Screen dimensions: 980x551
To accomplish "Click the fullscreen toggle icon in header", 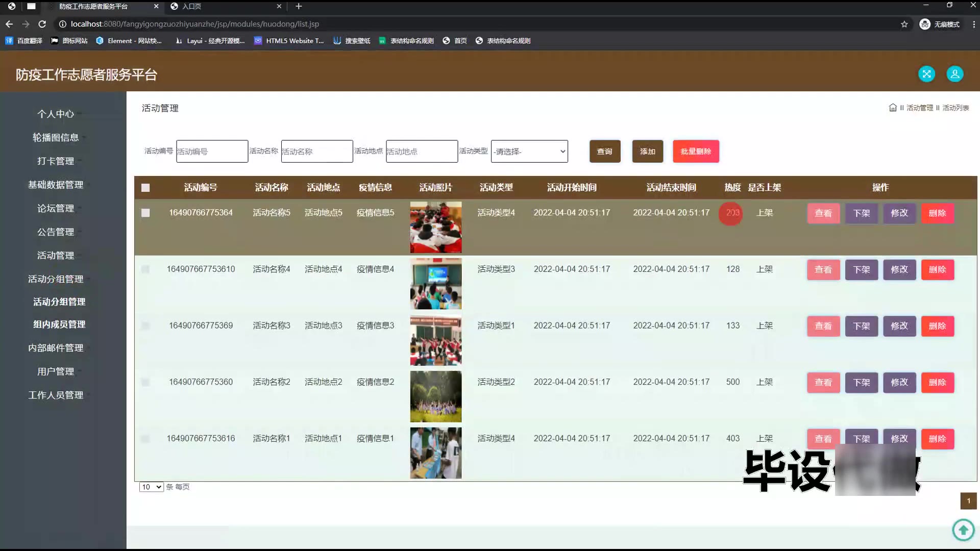I will pyautogui.click(x=926, y=74).
